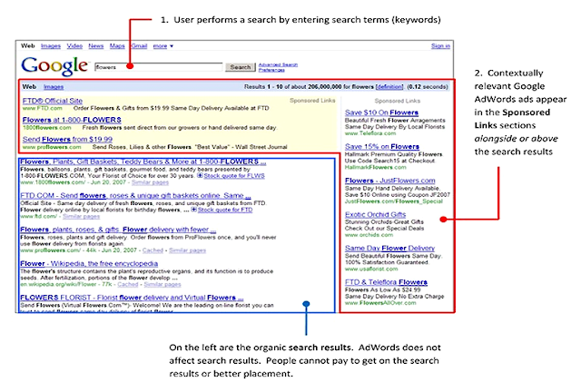581x392 pixels.
Task: Open Similar pages link under proflowers.com result
Action: (188, 250)
